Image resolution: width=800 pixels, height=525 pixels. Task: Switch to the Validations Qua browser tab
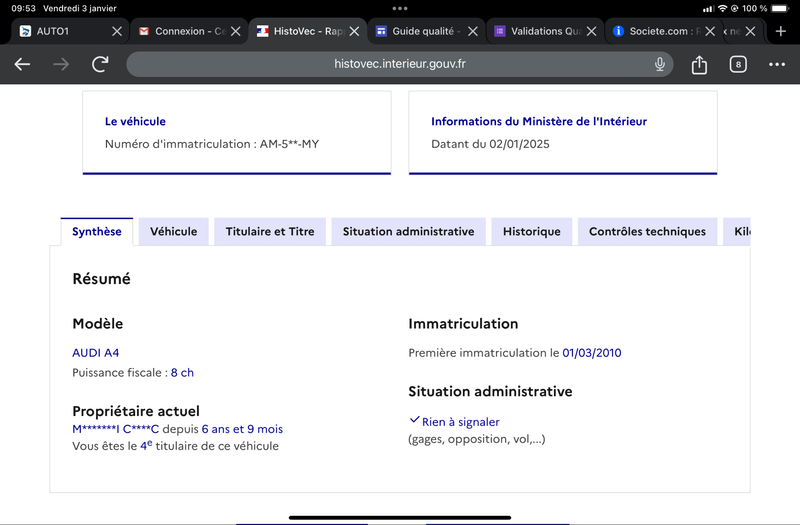pos(539,31)
